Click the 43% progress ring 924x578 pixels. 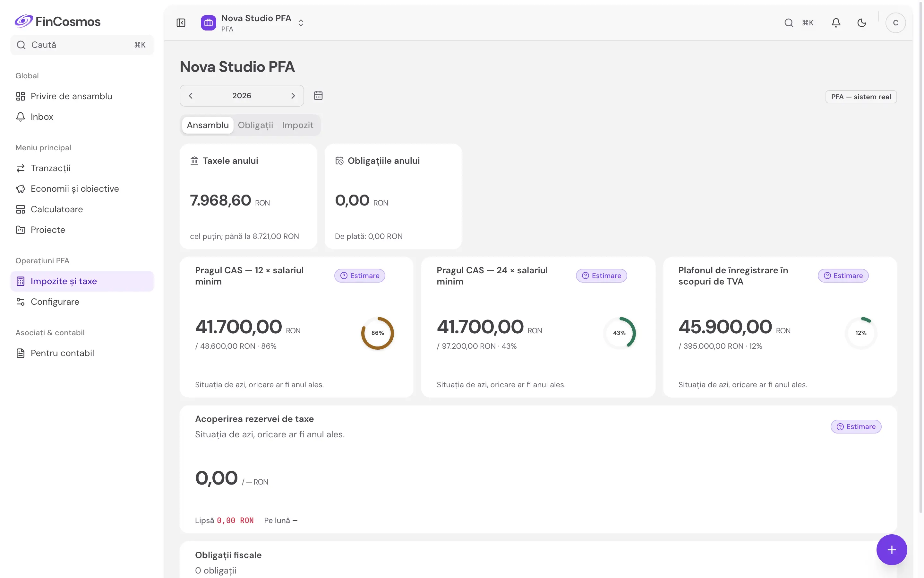[x=619, y=333]
